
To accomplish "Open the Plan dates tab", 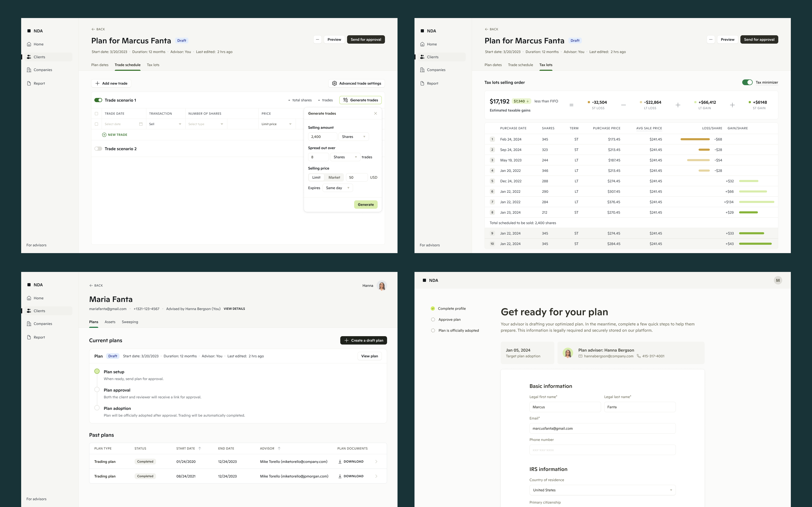I will (x=100, y=65).
